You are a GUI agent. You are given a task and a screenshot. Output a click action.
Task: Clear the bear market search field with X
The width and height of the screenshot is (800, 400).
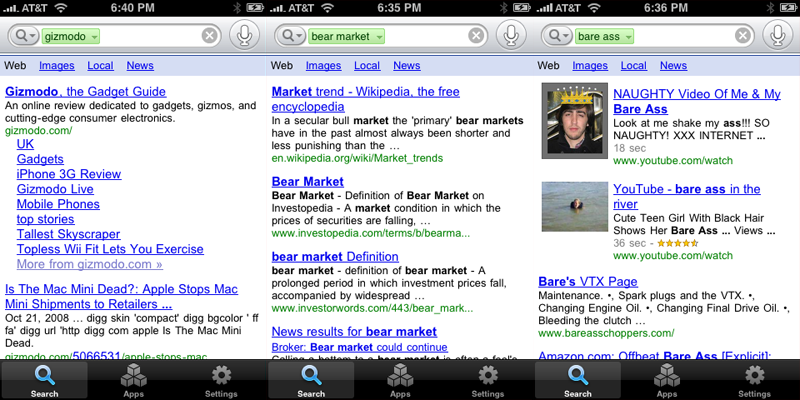click(x=476, y=36)
